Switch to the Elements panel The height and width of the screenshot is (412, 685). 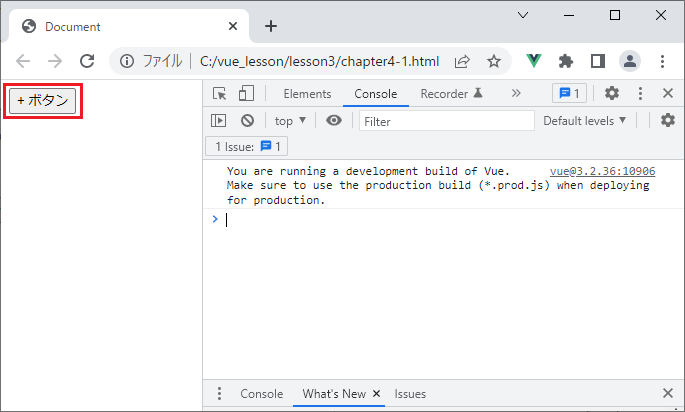307,94
